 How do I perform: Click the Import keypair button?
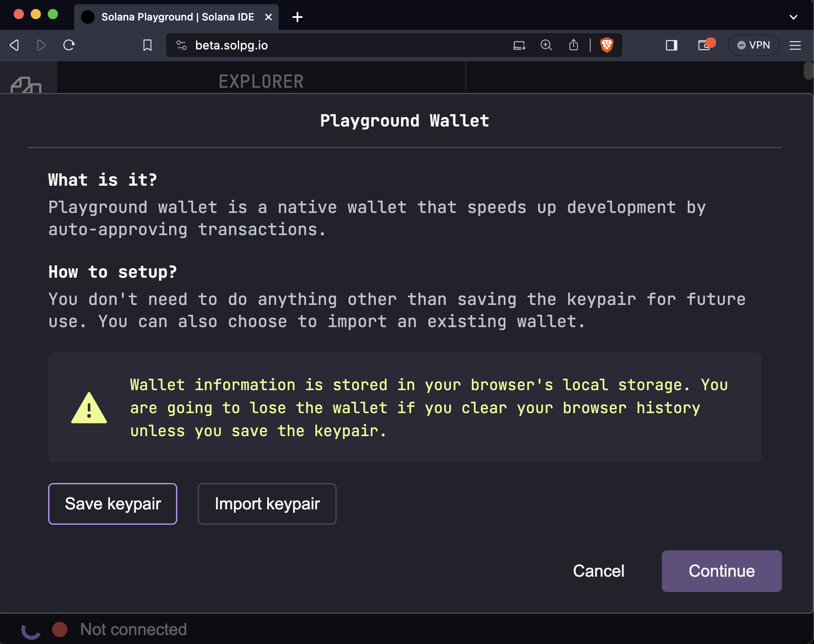click(x=267, y=503)
